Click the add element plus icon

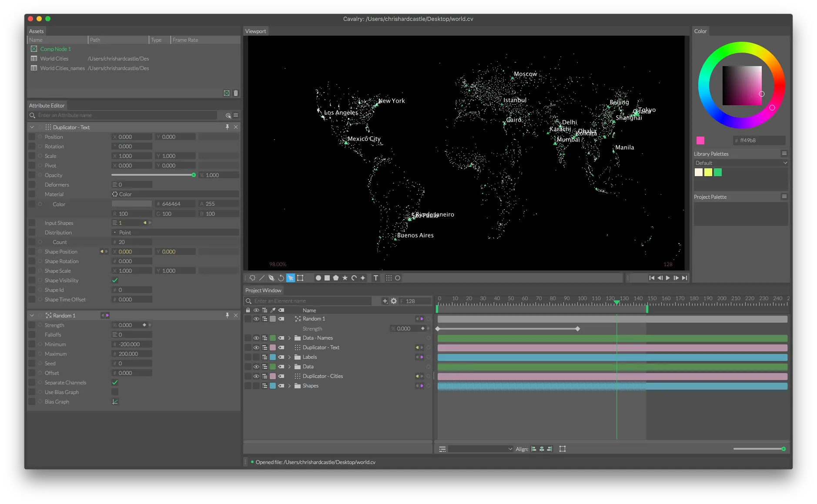(x=385, y=301)
